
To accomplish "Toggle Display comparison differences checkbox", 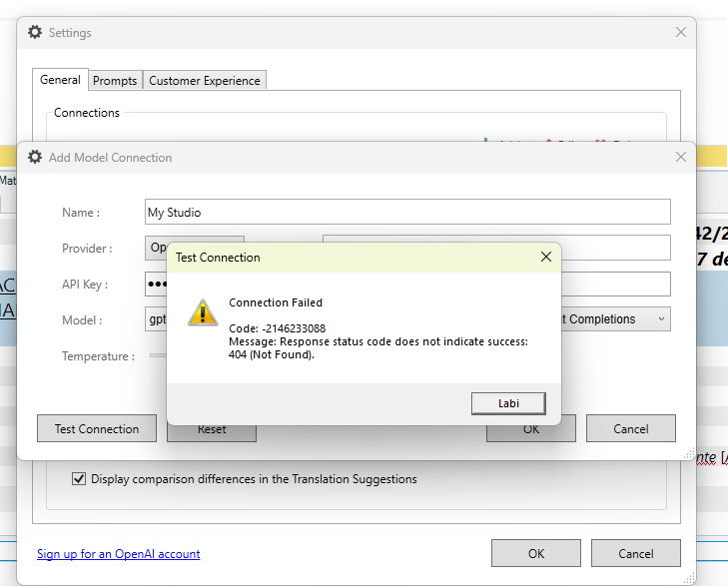I will 79,479.
